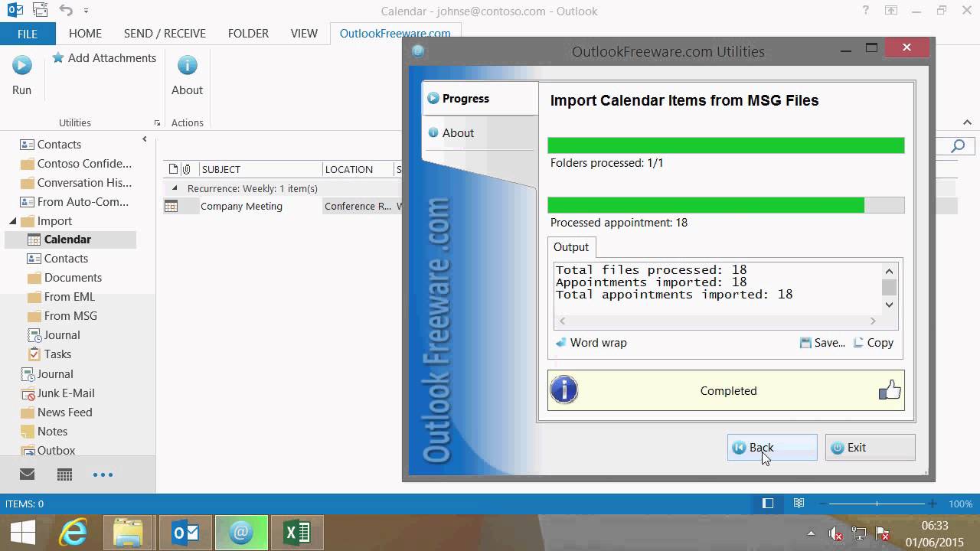
Task: Click output horizontal scroll right arrow
Action: (873, 321)
